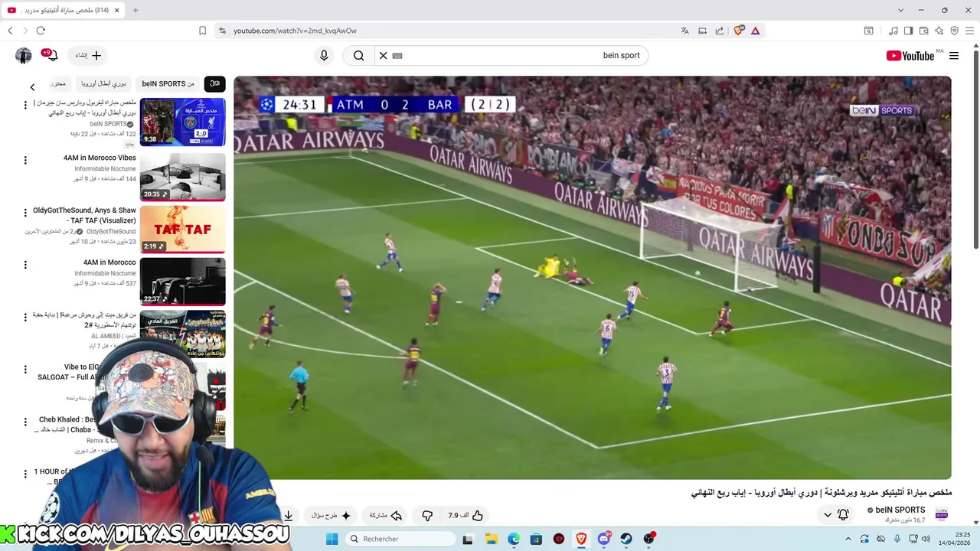Open the Leo AI sparkle icon
980x551 pixels.
(939, 31)
